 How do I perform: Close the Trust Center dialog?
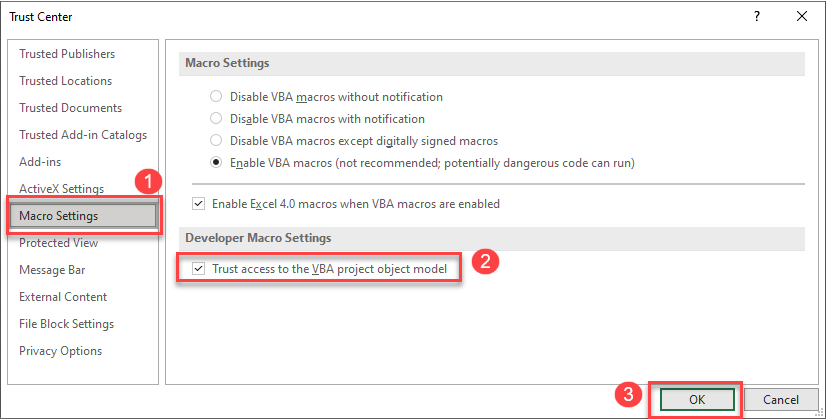click(801, 16)
